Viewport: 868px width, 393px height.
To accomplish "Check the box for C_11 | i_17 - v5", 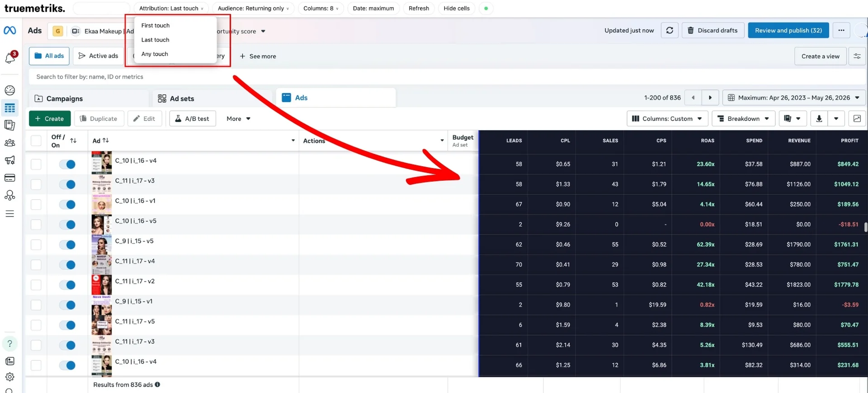I will [x=36, y=325].
